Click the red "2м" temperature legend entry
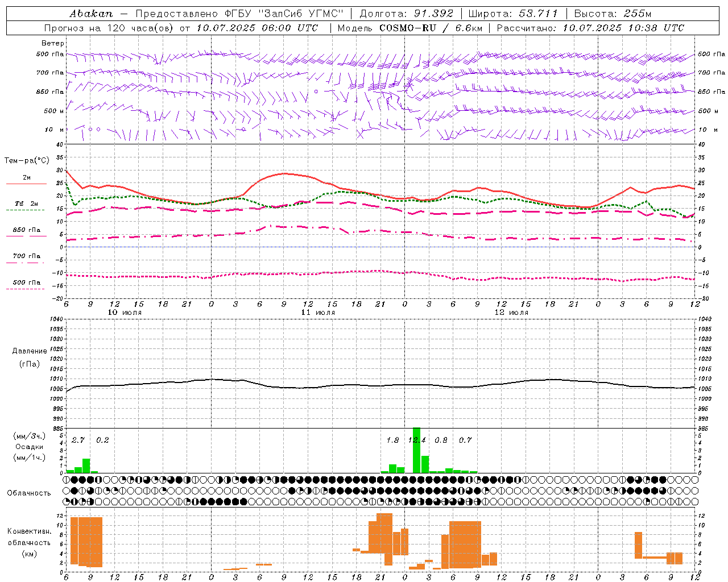728x582 pixels. point(27,177)
